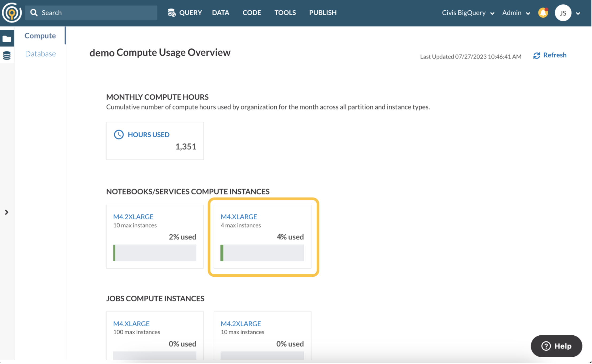Expand the collapsed sidebar arrow
This screenshot has width=592, height=364.
coord(7,212)
